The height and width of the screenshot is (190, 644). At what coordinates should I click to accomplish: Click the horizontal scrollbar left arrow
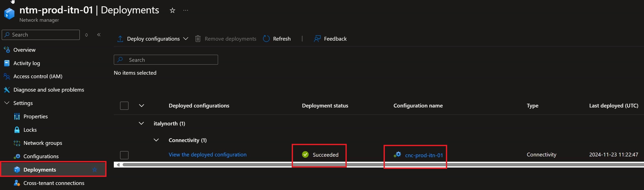tap(118, 165)
